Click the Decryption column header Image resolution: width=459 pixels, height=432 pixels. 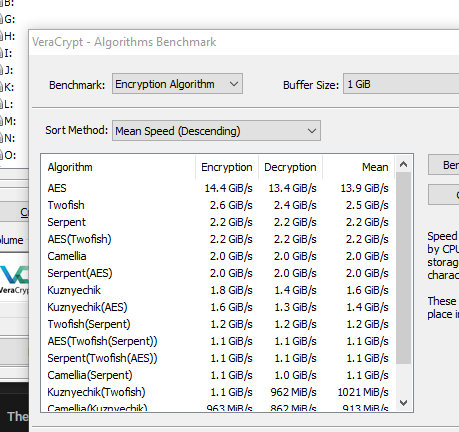(290, 167)
